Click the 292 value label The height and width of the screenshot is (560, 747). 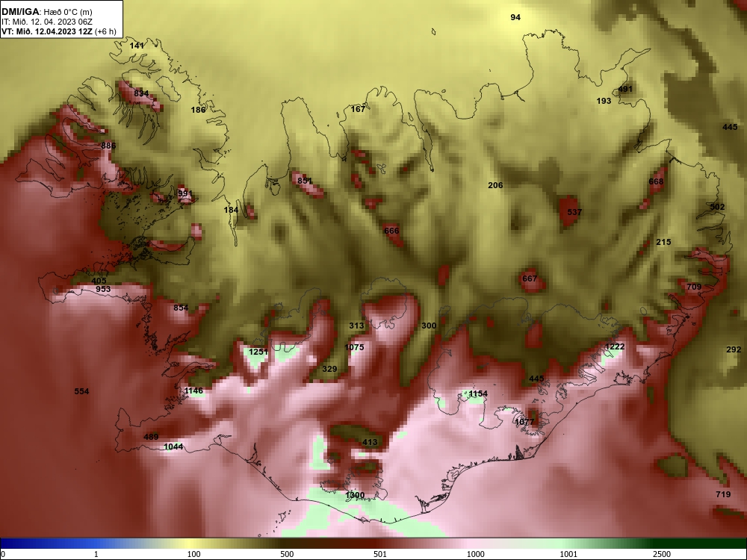pos(734,349)
